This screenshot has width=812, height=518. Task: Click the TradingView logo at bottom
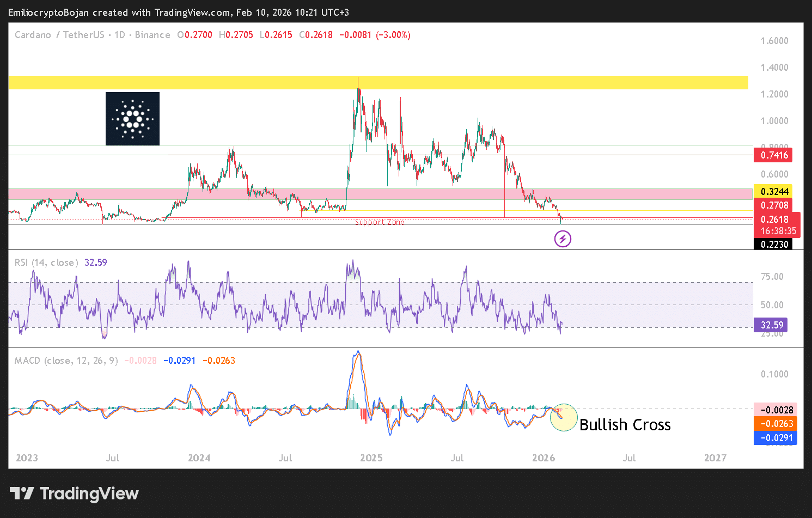[x=74, y=493]
